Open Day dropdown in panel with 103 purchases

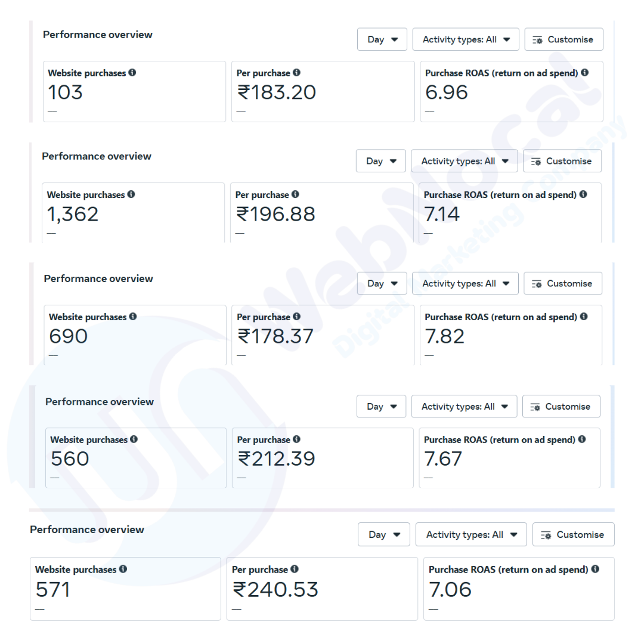coord(382,39)
